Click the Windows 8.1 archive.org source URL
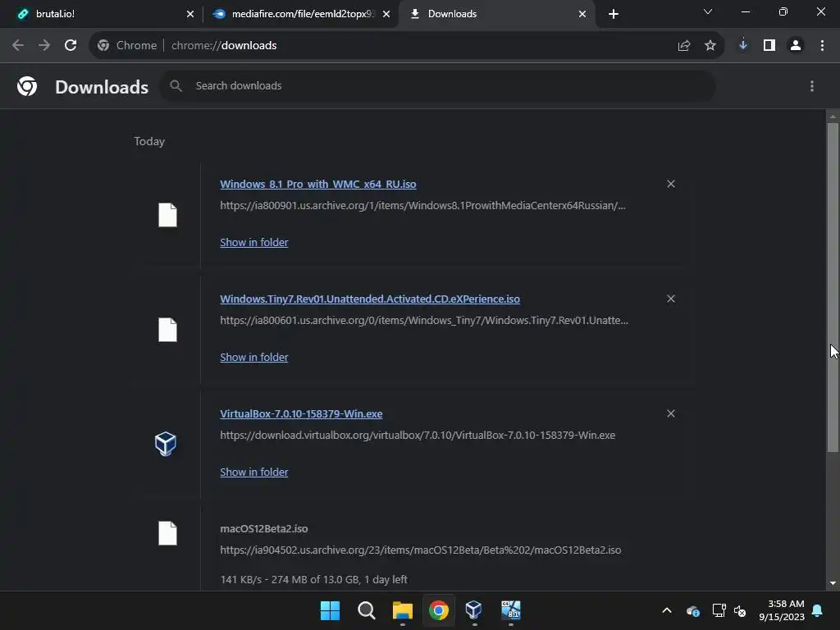This screenshot has width=840, height=630. click(422, 206)
